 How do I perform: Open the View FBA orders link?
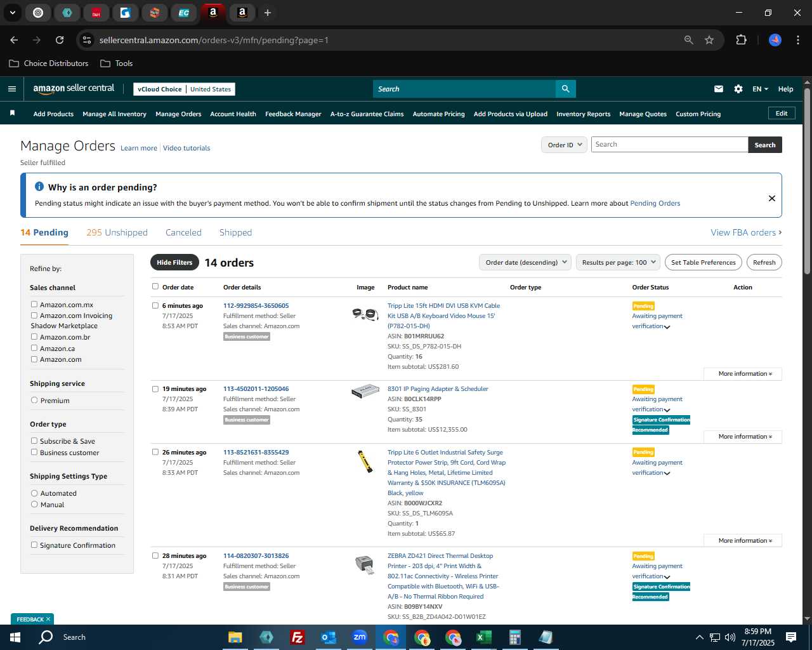[746, 232]
